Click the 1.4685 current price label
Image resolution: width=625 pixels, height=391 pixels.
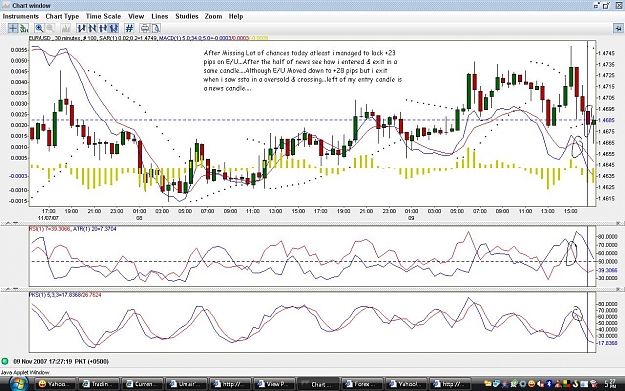pos(607,120)
